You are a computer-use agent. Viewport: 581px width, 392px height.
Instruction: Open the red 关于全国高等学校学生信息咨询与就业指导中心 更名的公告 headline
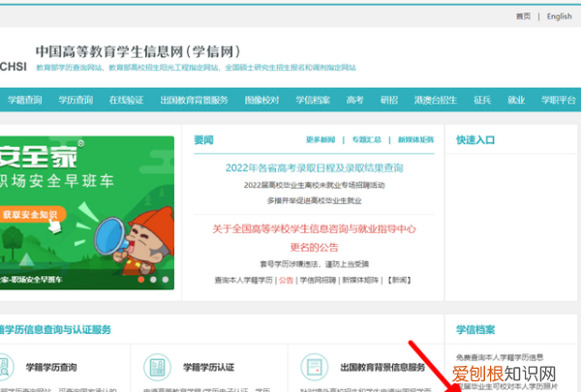tap(314, 238)
